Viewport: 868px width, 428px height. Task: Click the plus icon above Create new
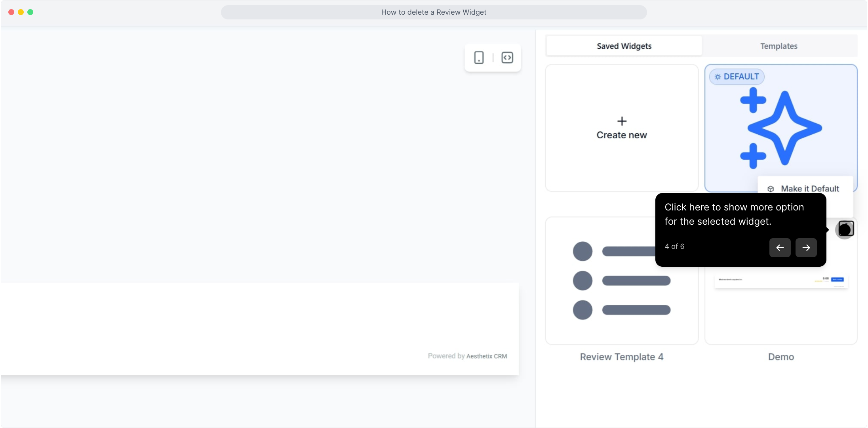(622, 121)
